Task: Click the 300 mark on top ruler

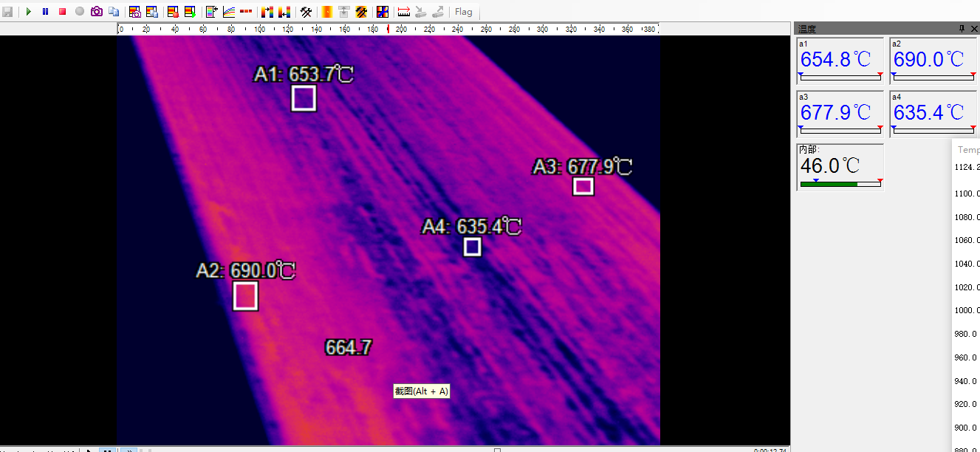Action: click(543, 30)
